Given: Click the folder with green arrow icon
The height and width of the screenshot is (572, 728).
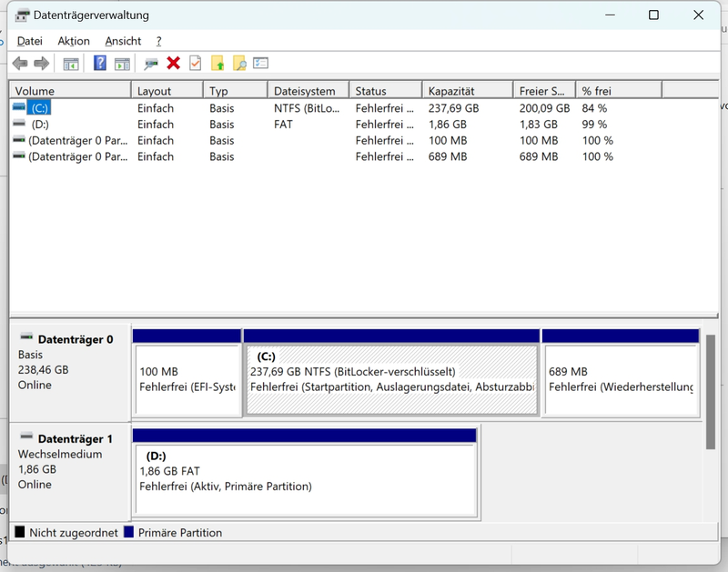Looking at the screenshot, I should click(217, 64).
